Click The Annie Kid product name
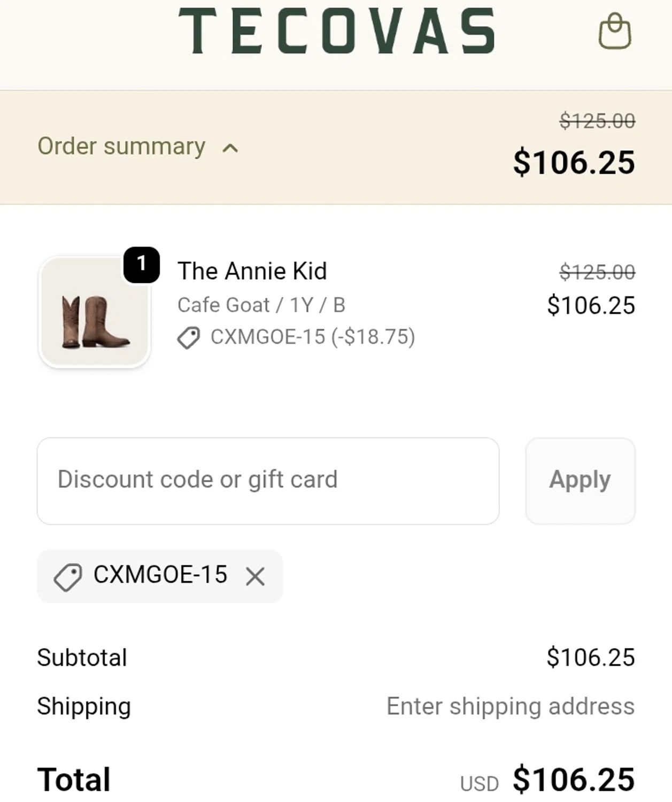 252,271
